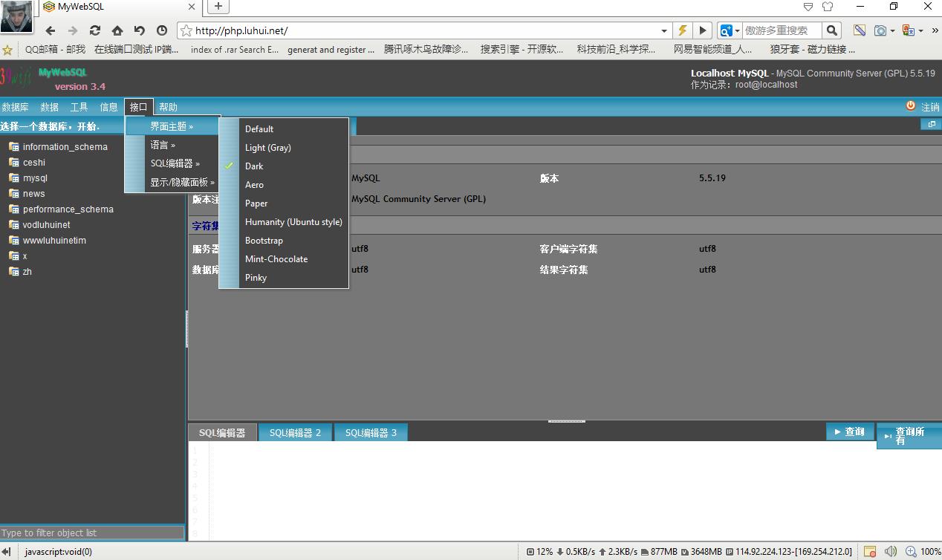Open the 数据 menu
Screen dimensions: 942x560
50,107
